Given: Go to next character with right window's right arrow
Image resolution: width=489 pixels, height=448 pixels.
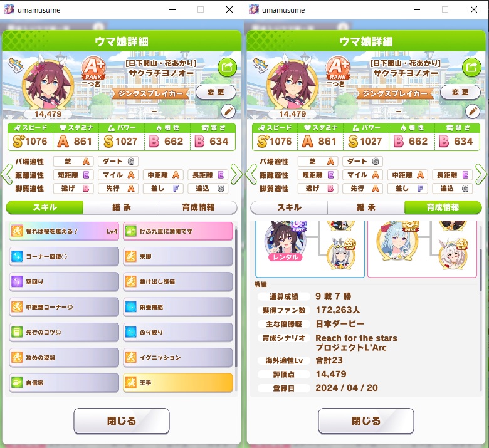Looking at the screenshot, I should point(481,174).
